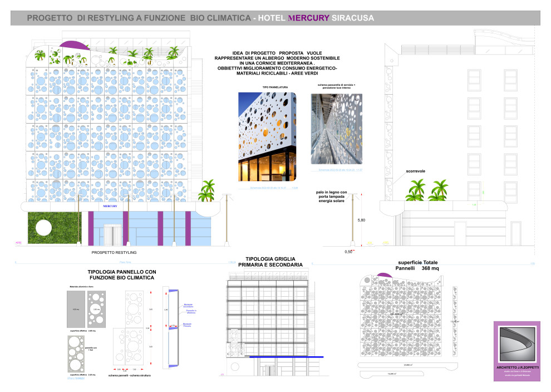Click the purple column left of the entrance

point(90,228)
